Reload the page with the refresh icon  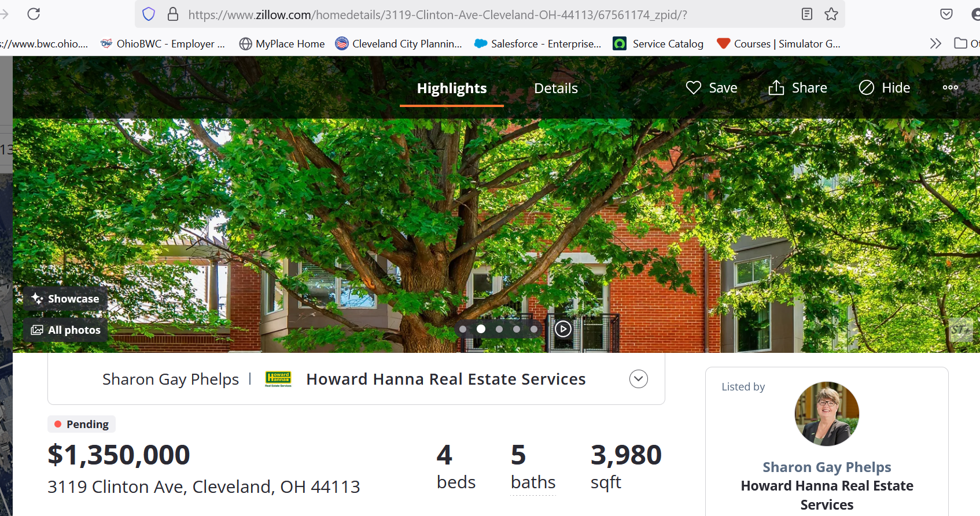pos(34,14)
